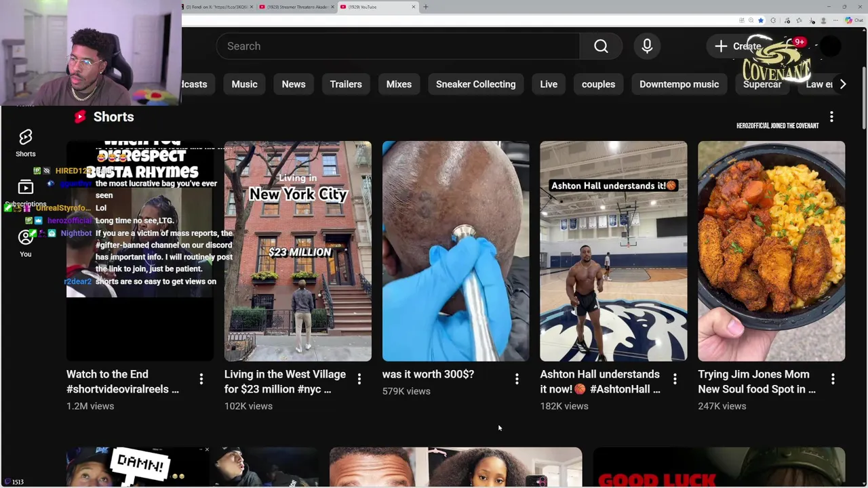Play the Ashton Hall basketball gym short

pyautogui.click(x=614, y=251)
